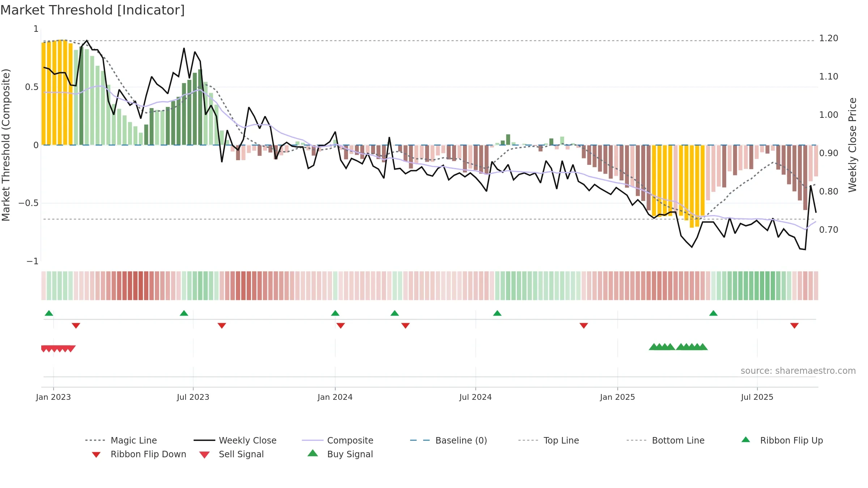
Task: Click the chart title Market Threshold [Indicator]
Action: [x=93, y=10]
